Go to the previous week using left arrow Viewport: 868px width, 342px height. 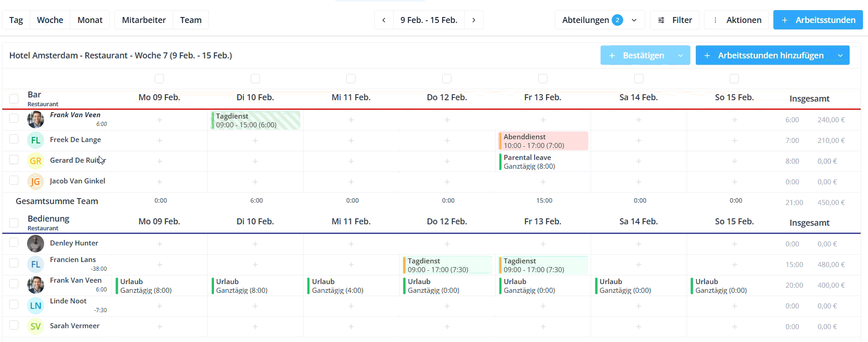click(x=384, y=20)
